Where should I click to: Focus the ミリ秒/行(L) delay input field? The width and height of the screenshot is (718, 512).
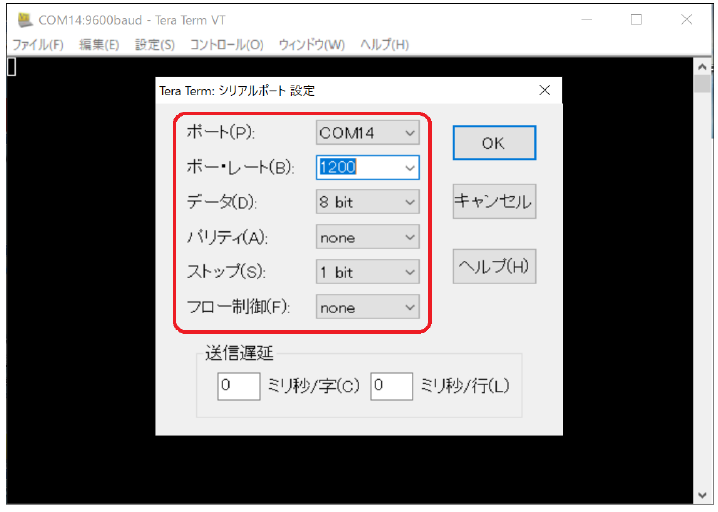(392, 386)
